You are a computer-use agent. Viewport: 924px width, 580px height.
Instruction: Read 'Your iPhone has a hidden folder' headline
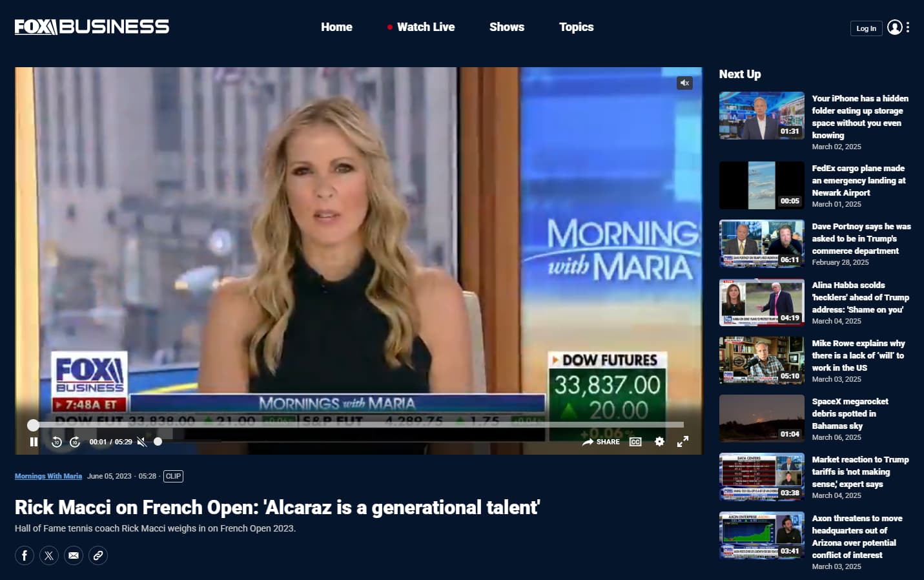tap(860, 117)
